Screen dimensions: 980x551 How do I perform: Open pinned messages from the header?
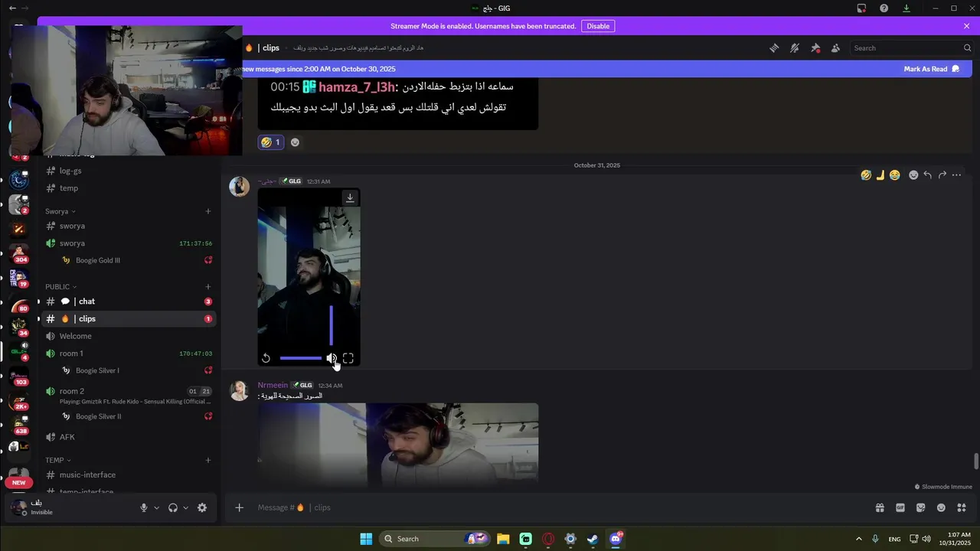coord(815,48)
